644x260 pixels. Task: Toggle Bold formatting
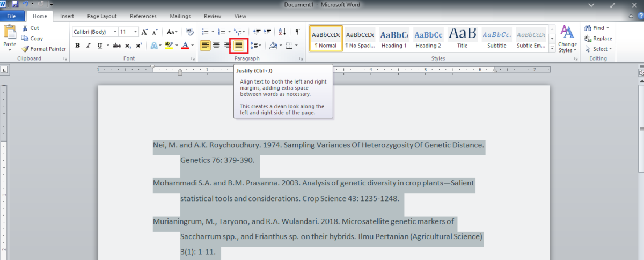77,46
